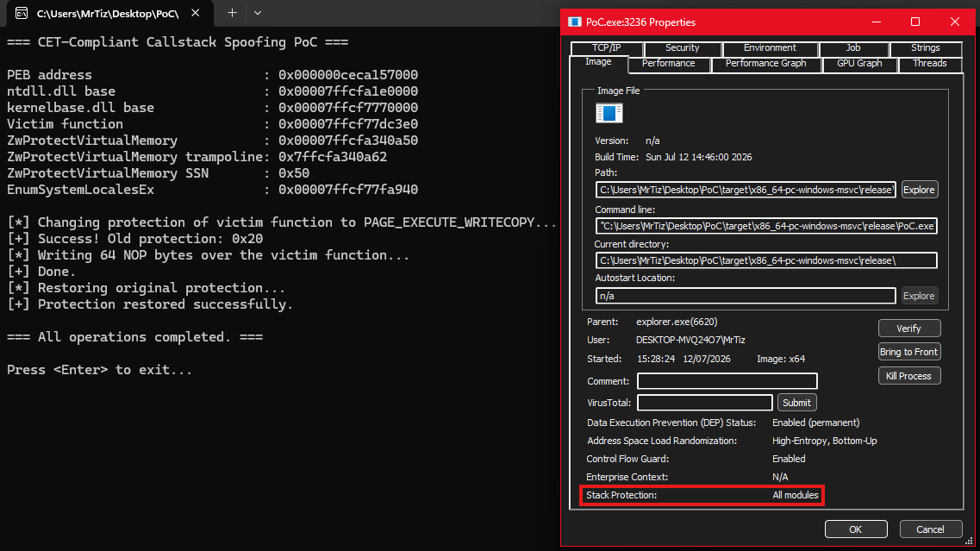
Task: Click the Bring to Front button
Action: [x=908, y=352]
